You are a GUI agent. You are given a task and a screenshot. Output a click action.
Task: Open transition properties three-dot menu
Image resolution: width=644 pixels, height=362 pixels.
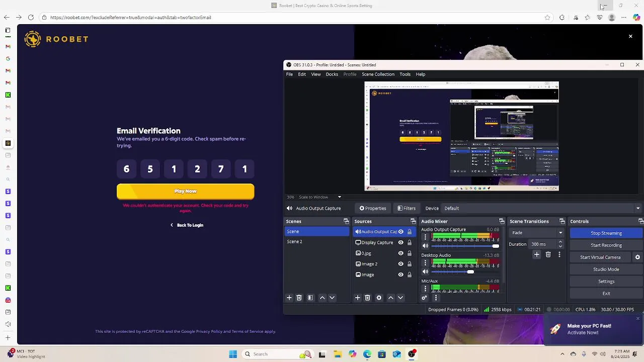[559, 255]
